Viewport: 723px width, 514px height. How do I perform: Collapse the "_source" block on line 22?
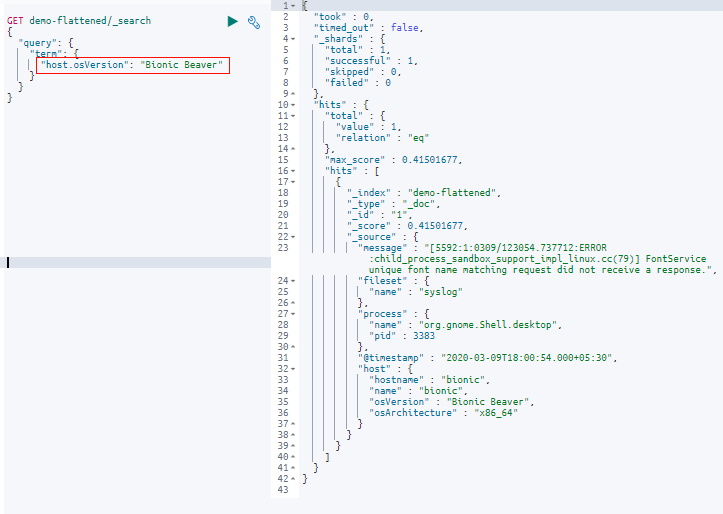click(x=293, y=237)
